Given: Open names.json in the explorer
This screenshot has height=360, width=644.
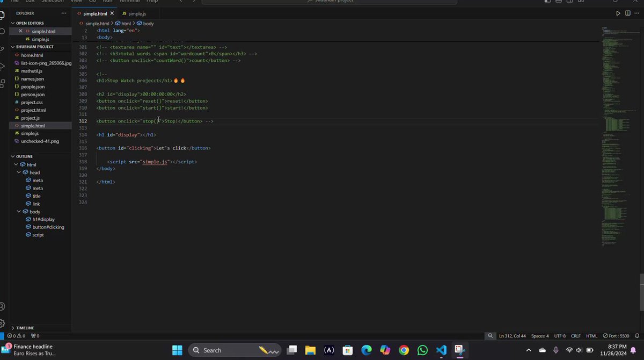Looking at the screenshot, I should 32,79.
